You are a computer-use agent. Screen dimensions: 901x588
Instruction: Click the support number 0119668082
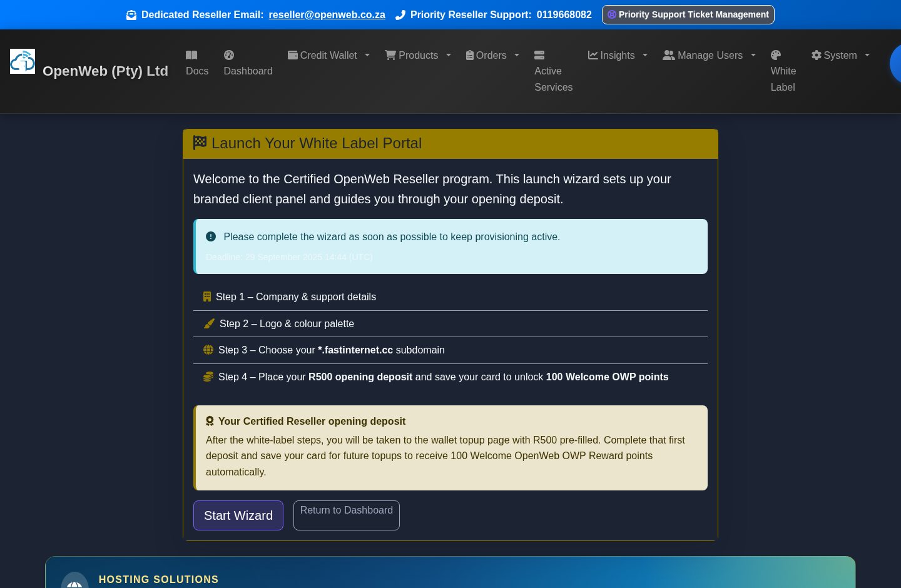coord(564,14)
